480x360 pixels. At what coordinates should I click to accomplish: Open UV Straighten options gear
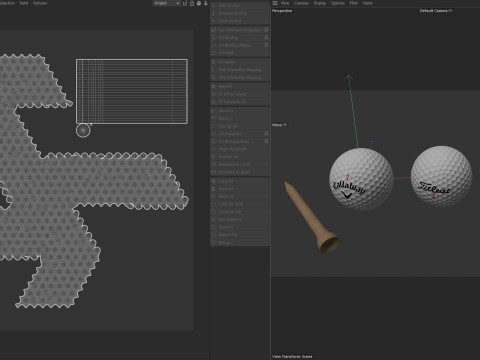point(266,134)
